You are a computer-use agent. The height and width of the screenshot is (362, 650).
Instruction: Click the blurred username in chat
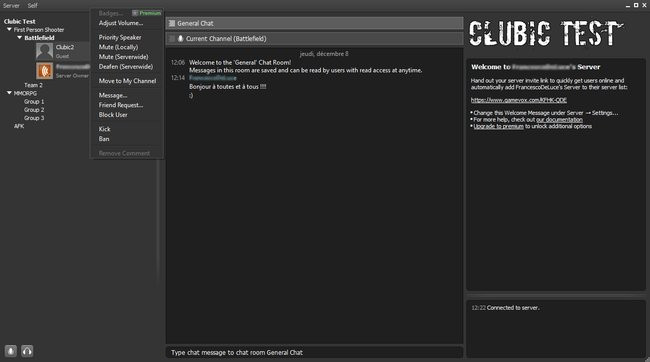[x=213, y=78]
